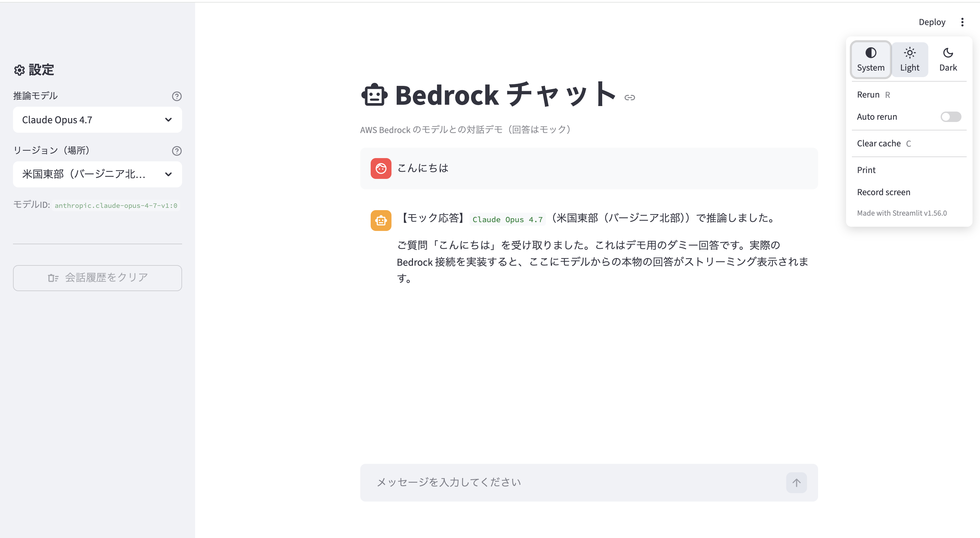Show help for 推論モデル
980x538 pixels.
177,96
